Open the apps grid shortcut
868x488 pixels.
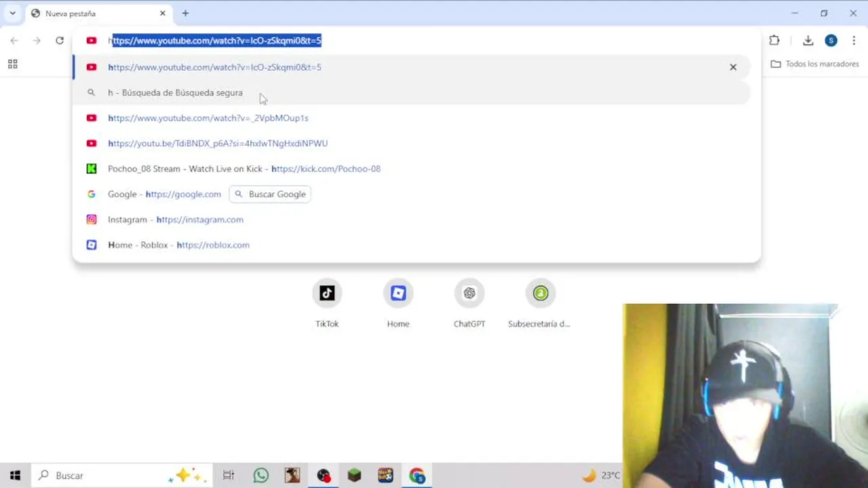point(12,64)
